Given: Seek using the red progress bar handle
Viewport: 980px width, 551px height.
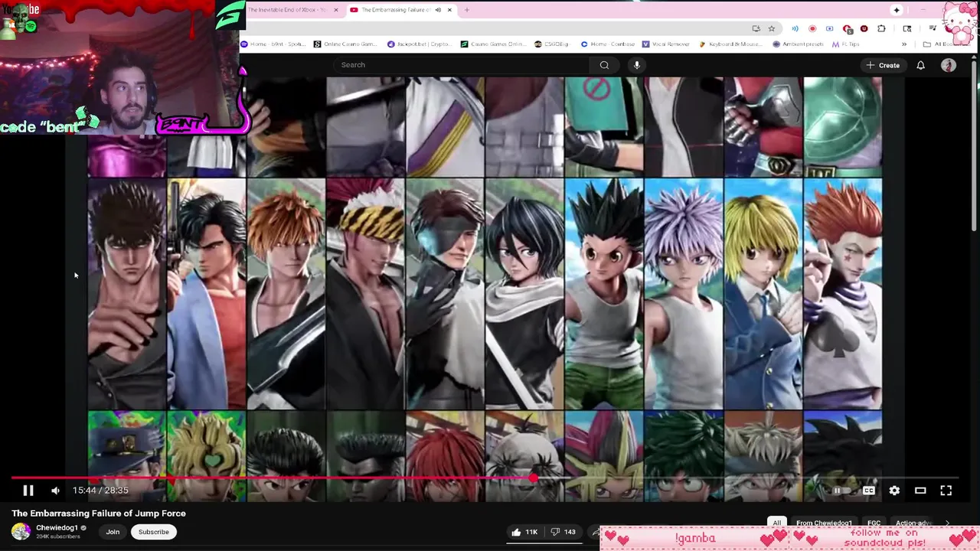Looking at the screenshot, I should coord(533,478).
